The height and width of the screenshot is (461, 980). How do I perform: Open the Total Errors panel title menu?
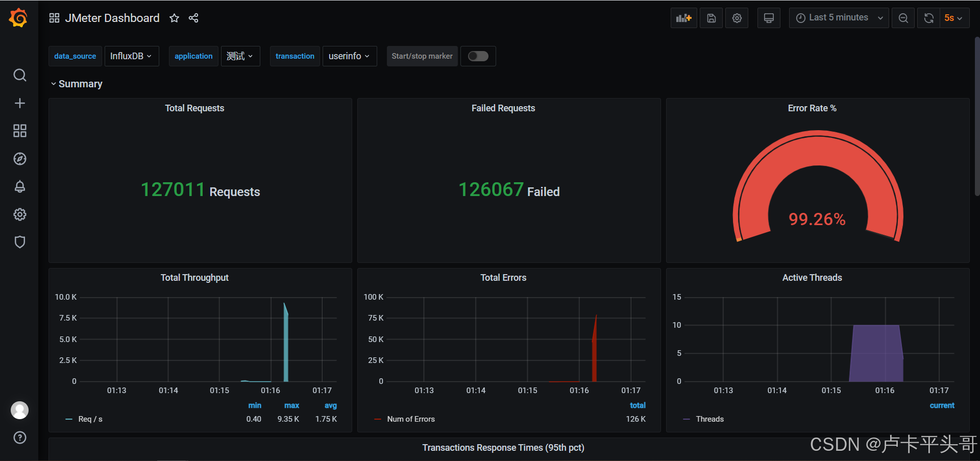[503, 278]
